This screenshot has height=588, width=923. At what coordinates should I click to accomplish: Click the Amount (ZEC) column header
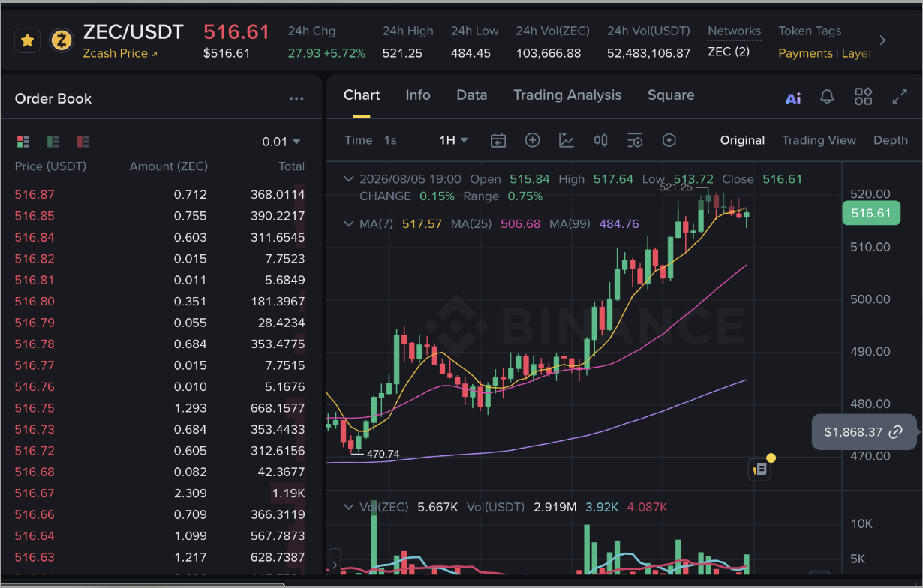pyautogui.click(x=169, y=166)
